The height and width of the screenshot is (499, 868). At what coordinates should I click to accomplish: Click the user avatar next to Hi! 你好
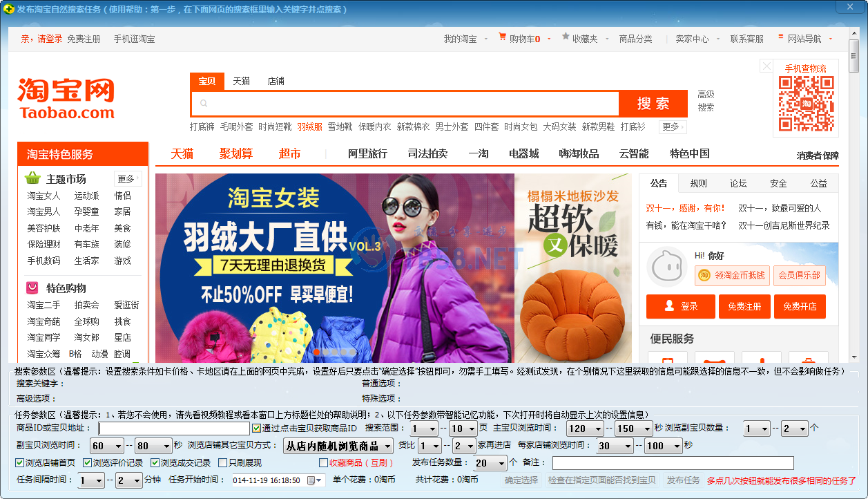666,267
